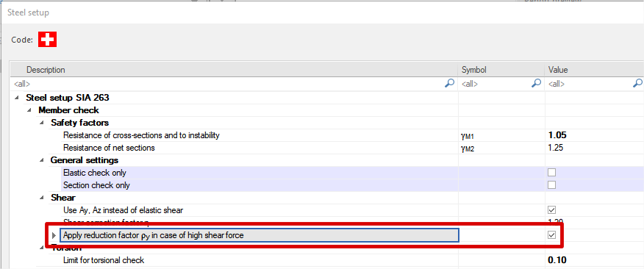Collapse the Safety factors group

[41, 123]
